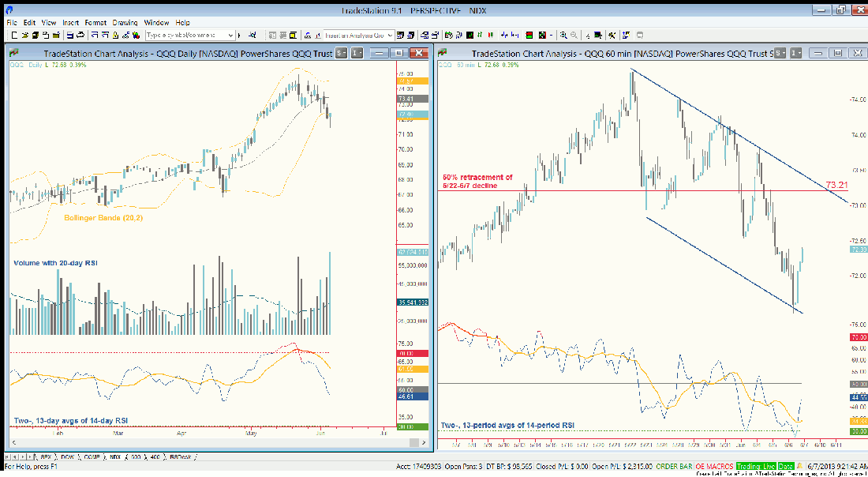This screenshot has width=868, height=477.
Task: Switch to the DOW workspace tab
Action: coord(67,457)
